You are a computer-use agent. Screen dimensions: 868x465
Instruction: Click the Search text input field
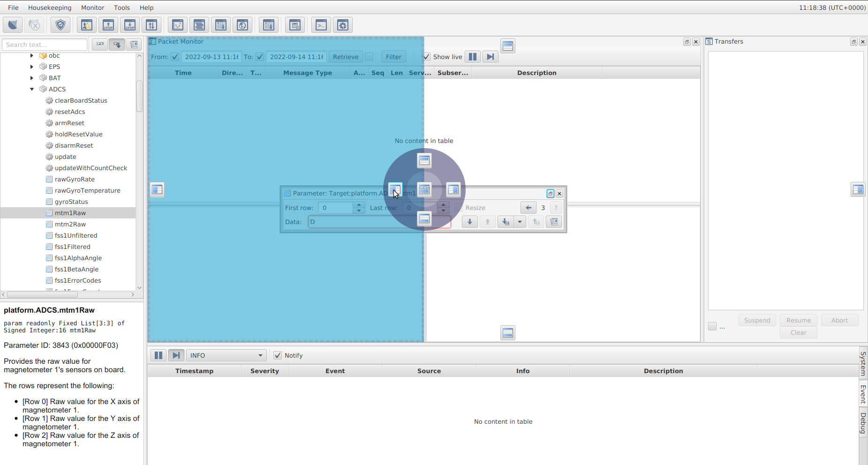pyautogui.click(x=45, y=45)
